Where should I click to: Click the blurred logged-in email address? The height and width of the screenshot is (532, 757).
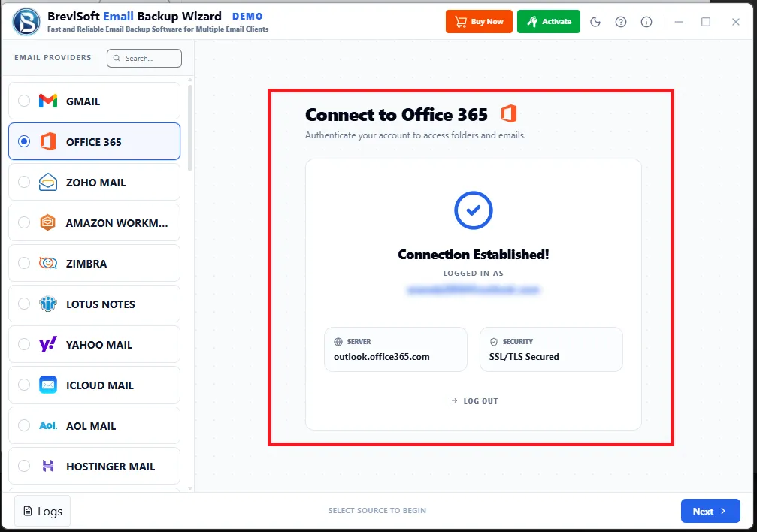(473, 289)
